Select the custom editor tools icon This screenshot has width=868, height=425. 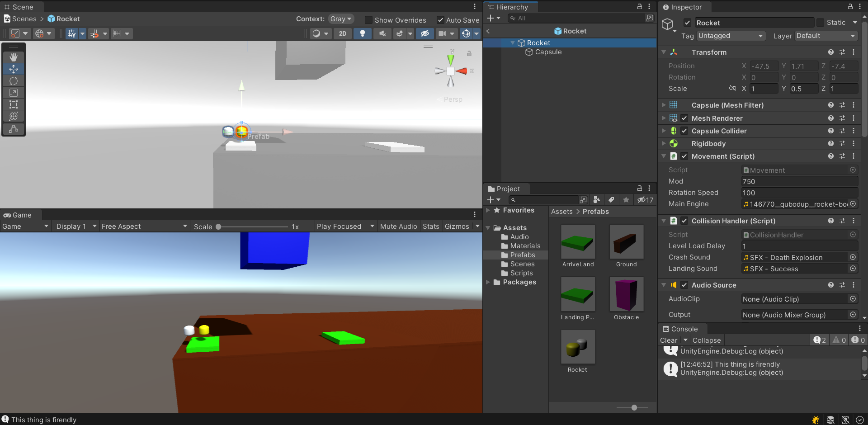click(14, 129)
